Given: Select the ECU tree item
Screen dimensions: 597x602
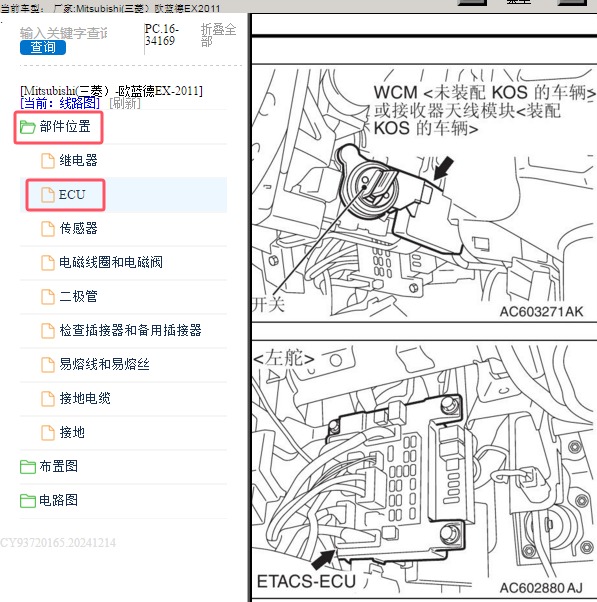Looking at the screenshot, I should 72,195.
